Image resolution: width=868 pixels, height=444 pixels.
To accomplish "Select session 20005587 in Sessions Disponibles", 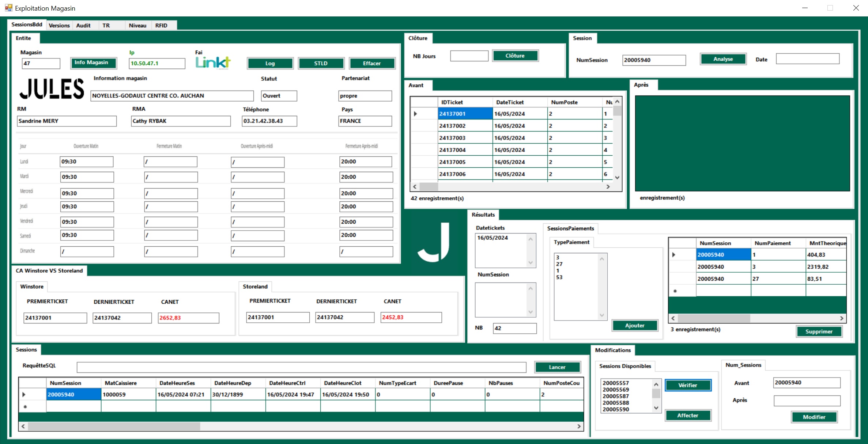I will [616, 396].
